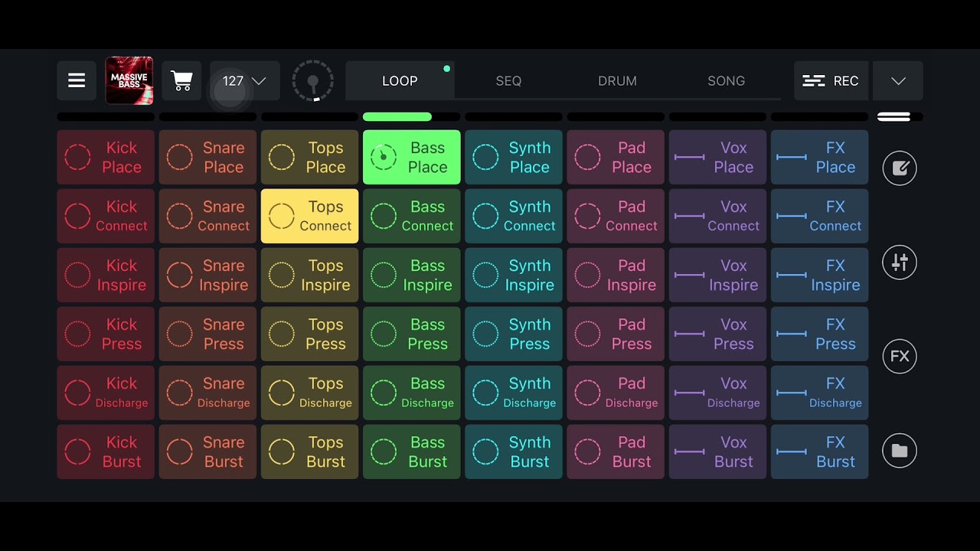Trigger the Tops Place loop pad

pyautogui.click(x=309, y=157)
